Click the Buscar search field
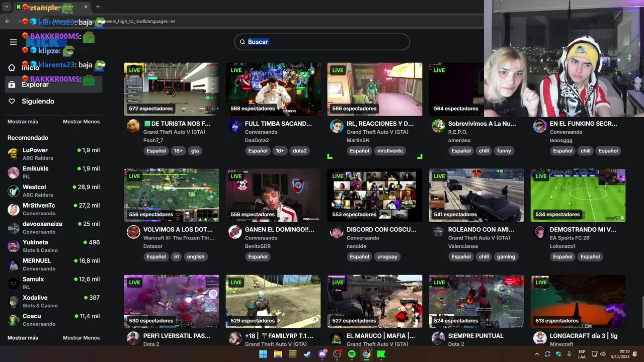This screenshot has width=644, height=362. coord(322,42)
